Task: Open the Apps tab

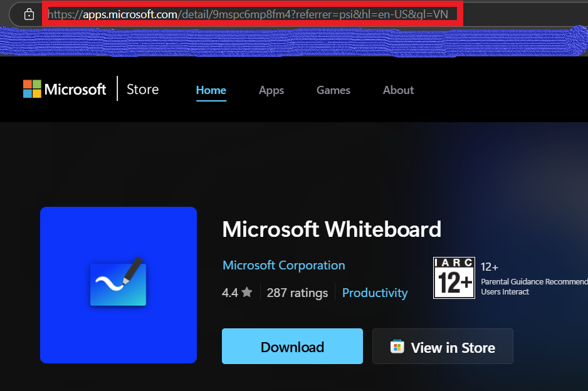Action: (271, 90)
